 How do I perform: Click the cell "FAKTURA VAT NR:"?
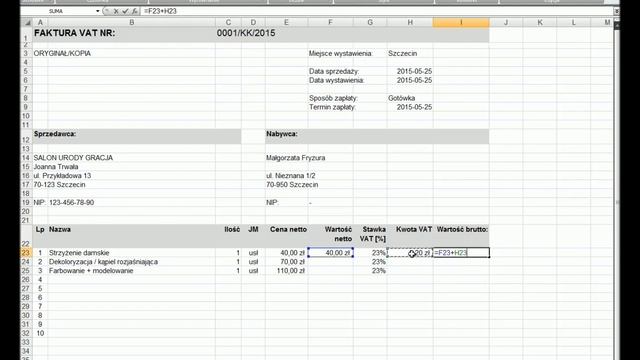[74, 33]
